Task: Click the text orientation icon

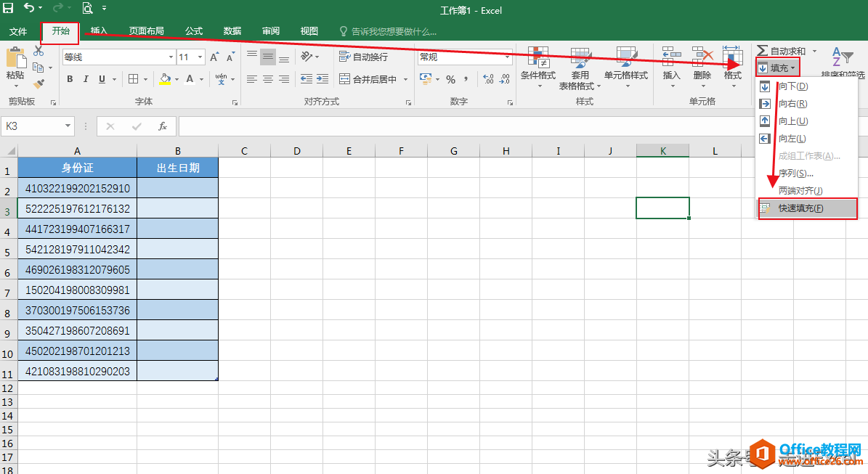Action: tap(307, 57)
